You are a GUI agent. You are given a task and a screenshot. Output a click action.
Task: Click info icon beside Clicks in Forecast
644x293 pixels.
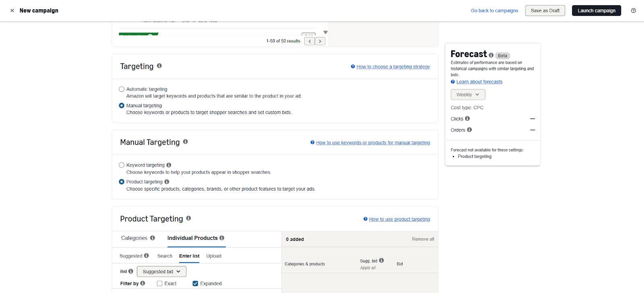pos(467,118)
